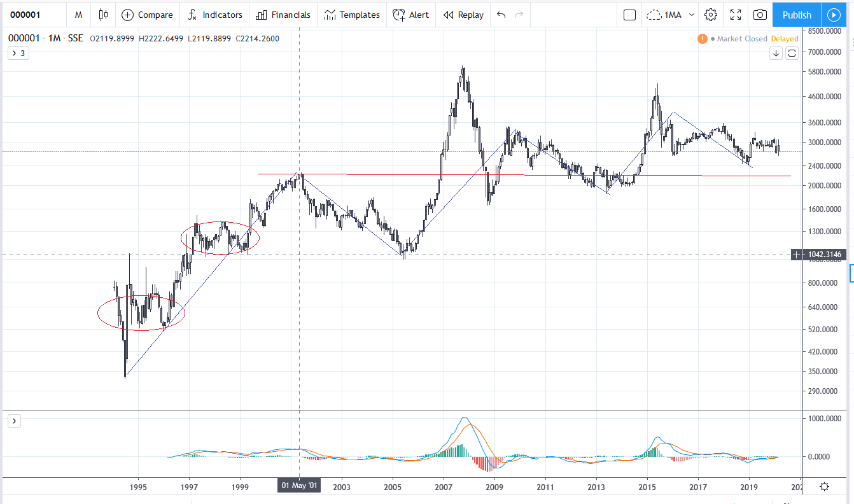The image size is (854, 504).
Task: Click 2400.0000 on the price scale
Action: point(825,166)
